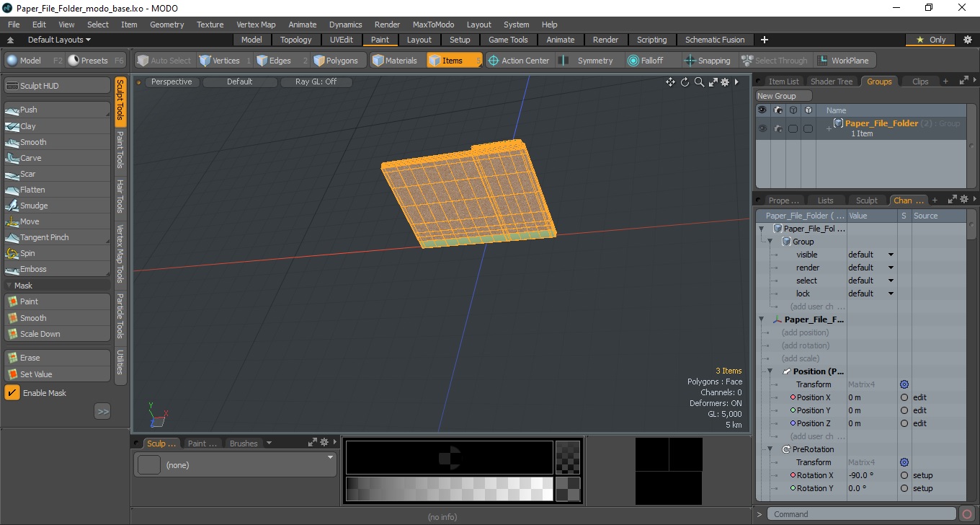Switch to Edges selection mode

click(x=281, y=61)
